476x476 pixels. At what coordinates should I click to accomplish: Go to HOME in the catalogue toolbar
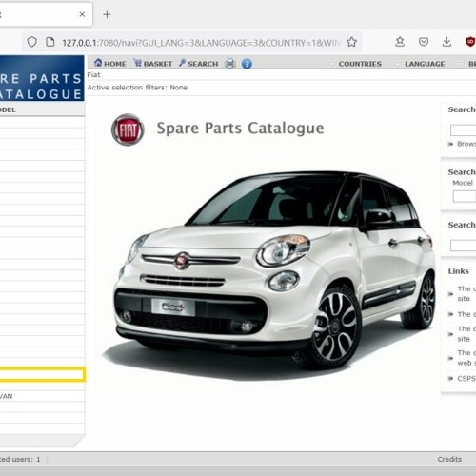(110, 64)
